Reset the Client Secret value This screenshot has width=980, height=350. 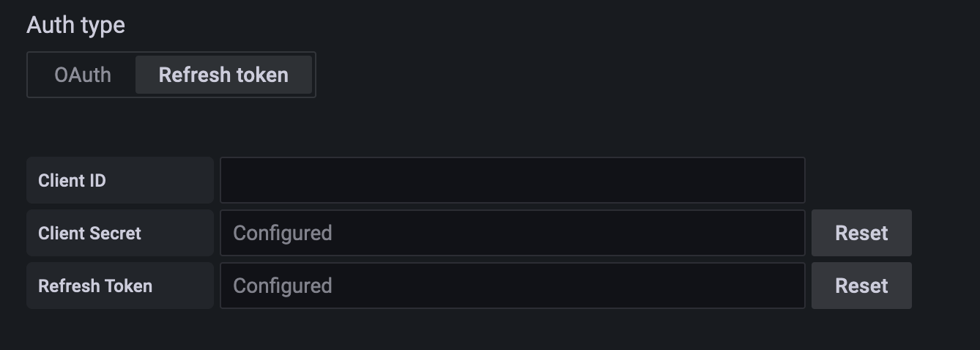(x=861, y=233)
